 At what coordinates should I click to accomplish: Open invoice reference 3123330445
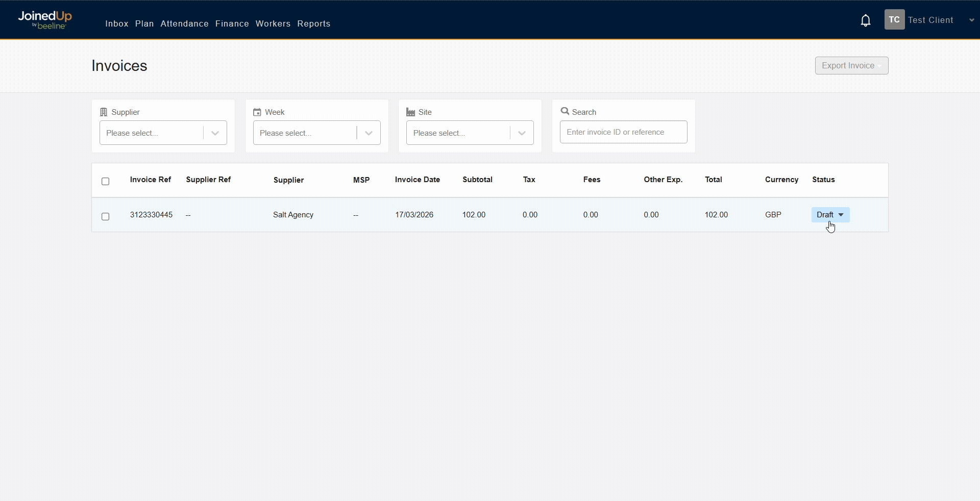(x=151, y=215)
